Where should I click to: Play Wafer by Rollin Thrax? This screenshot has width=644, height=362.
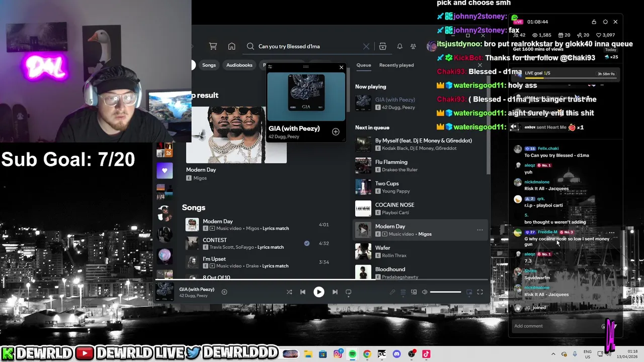(421, 251)
